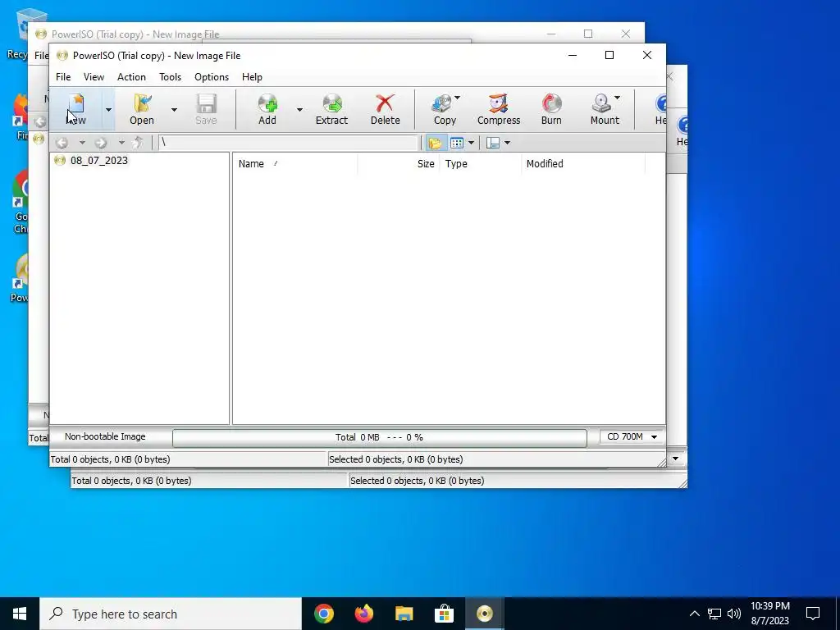Click the Up one level icon
The height and width of the screenshot is (630, 840).
click(138, 143)
